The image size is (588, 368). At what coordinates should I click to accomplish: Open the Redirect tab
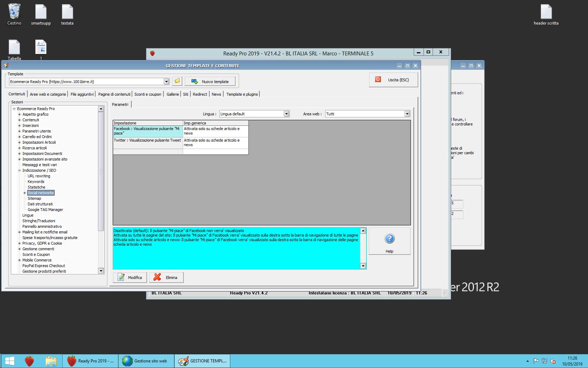click(x=200, y=94)
